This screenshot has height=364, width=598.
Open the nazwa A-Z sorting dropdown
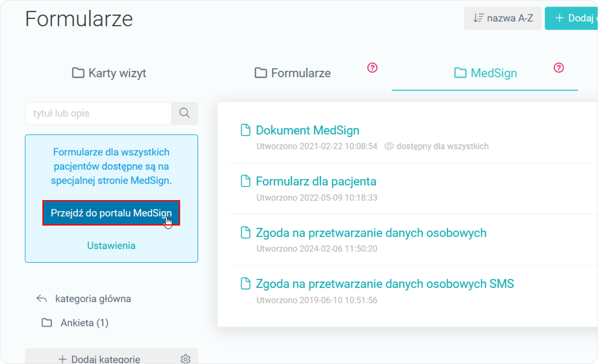click(503, 18)
